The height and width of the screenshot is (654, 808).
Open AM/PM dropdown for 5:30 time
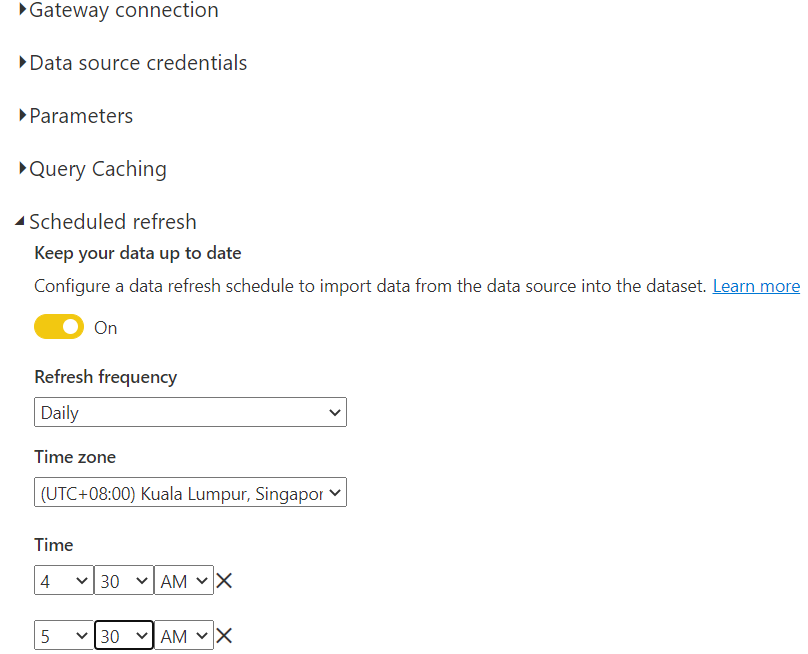pos(184,635)
